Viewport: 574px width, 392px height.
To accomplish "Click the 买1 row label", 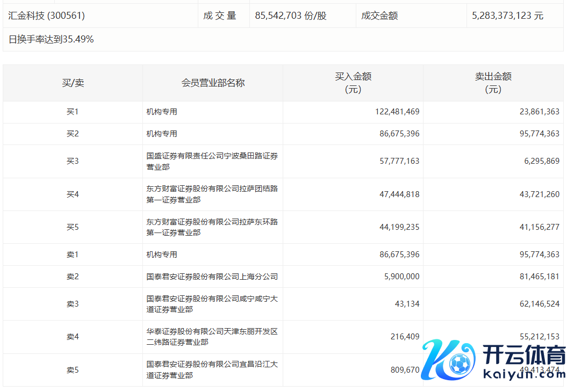I will 73,112.
